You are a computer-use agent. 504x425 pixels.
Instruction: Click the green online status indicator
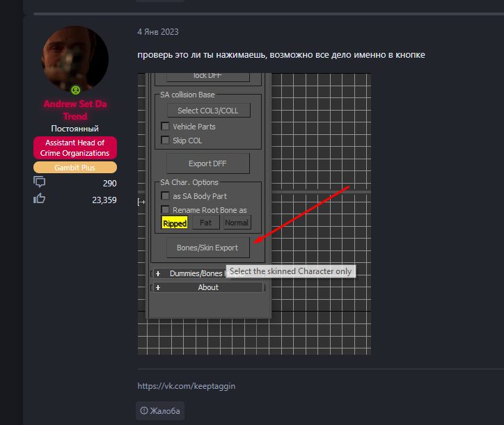click(75, 90)
